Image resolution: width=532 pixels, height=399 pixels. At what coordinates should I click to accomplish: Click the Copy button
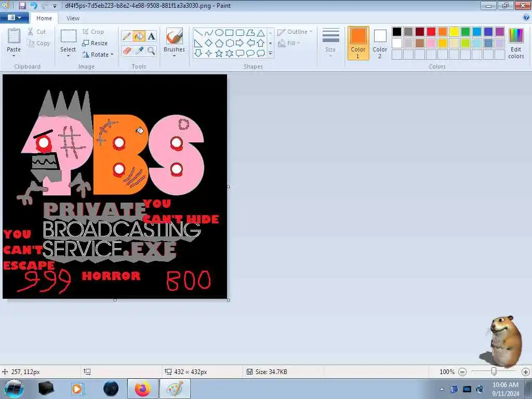tap(38, 43)
